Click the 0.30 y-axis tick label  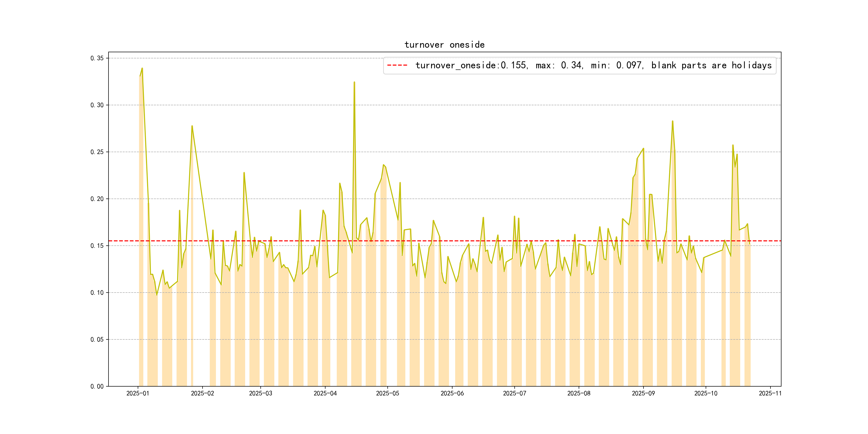97,105
